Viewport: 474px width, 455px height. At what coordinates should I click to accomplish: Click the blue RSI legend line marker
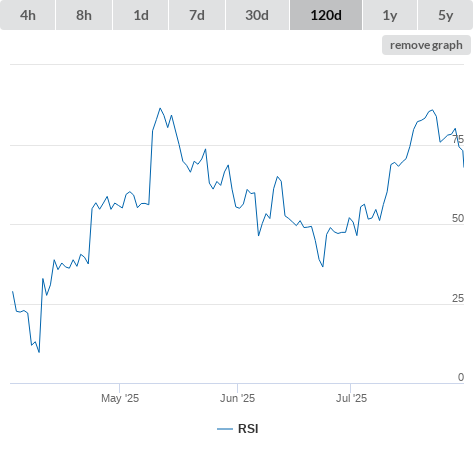click(x=225, y=429)
